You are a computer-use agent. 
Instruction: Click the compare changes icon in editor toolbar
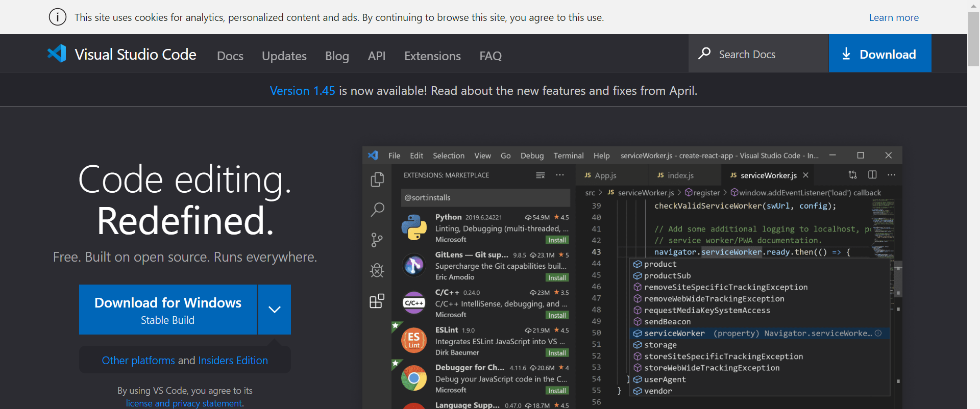point(852,175)
